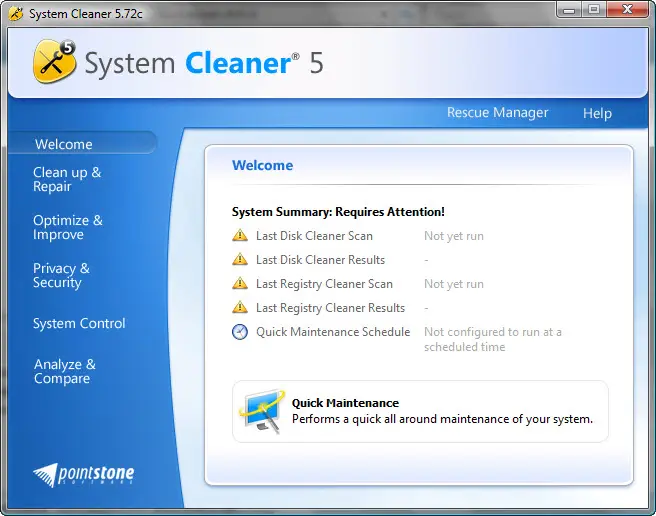
Task: Click 'Not yet run' for Registry Cleaner Scan
Action: click(x=454, y=284)
